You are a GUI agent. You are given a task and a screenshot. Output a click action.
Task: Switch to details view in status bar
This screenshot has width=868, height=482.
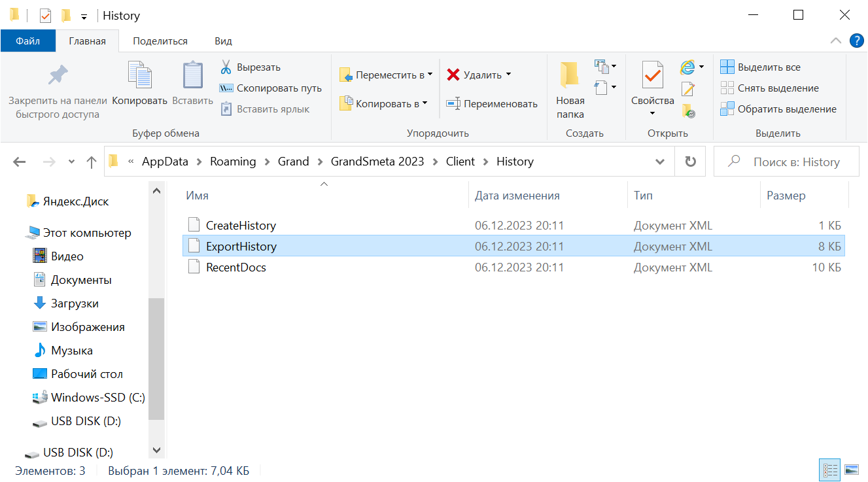pos(831,470)
